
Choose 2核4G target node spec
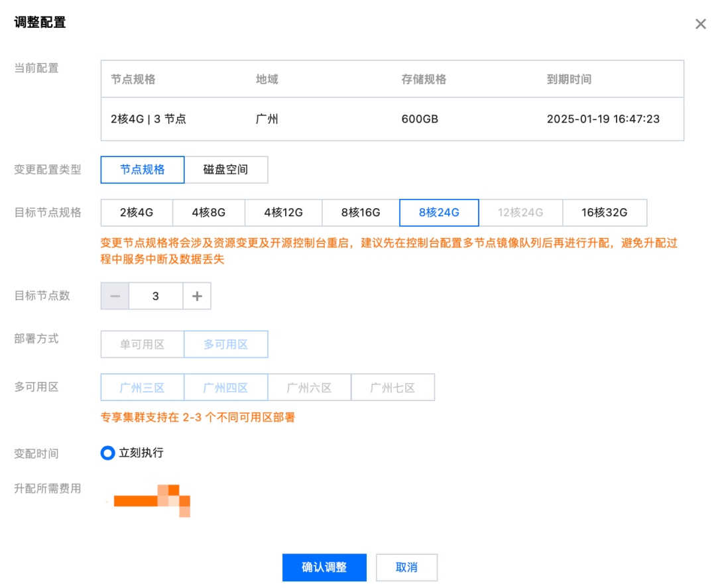[137, 213]
